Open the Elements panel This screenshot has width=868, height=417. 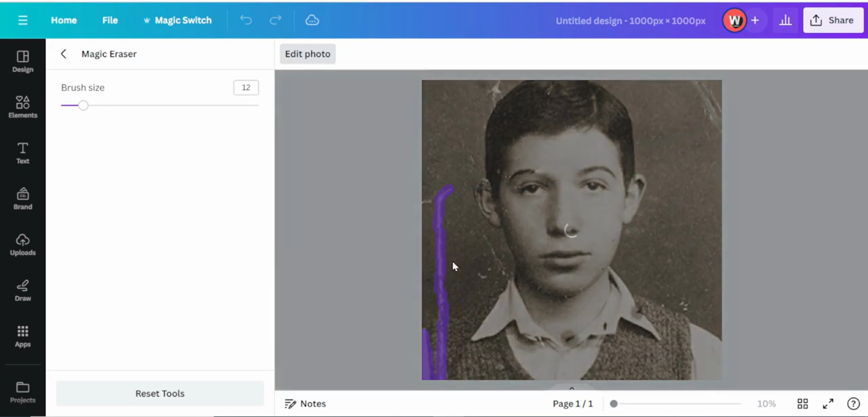tap(23, 107)
